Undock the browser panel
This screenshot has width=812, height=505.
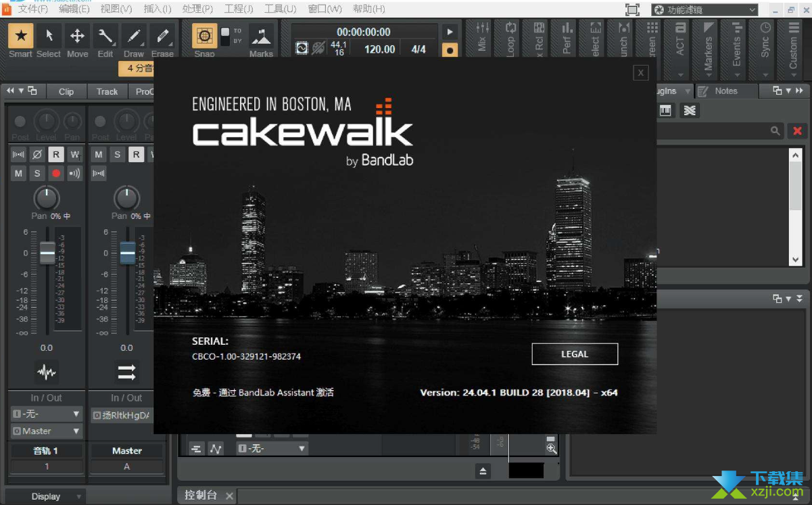tap(778, 91)
